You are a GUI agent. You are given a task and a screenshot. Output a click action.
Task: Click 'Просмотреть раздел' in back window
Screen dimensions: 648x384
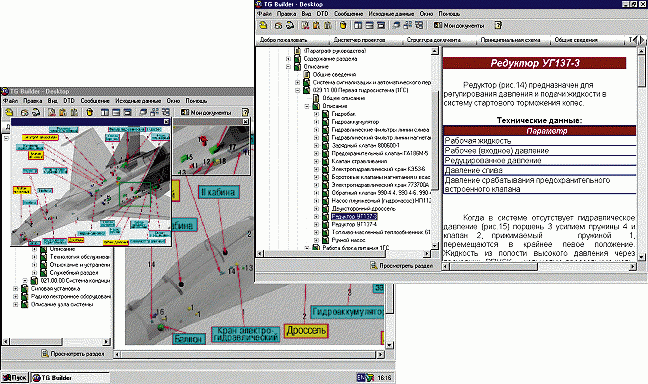pos(72,354)
